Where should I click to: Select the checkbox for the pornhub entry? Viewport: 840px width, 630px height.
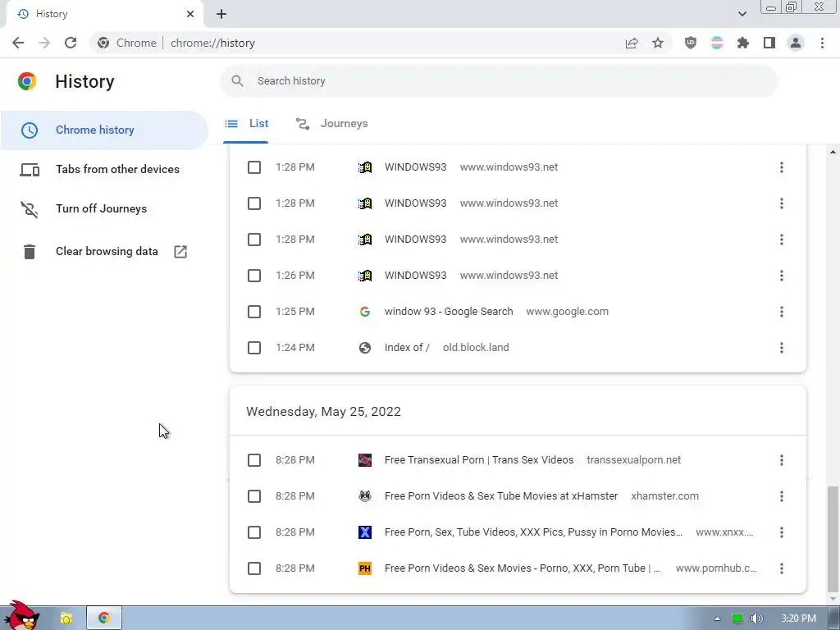point(254,568)
